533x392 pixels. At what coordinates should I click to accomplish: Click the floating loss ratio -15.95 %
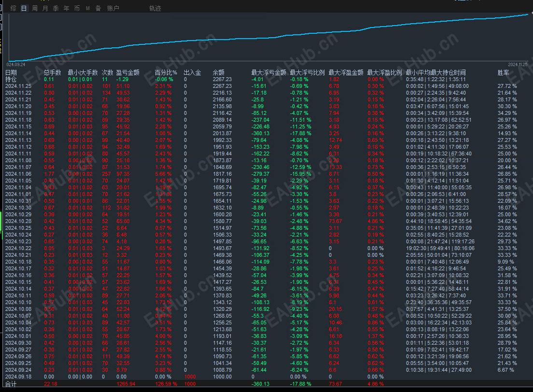click(300, 174)
